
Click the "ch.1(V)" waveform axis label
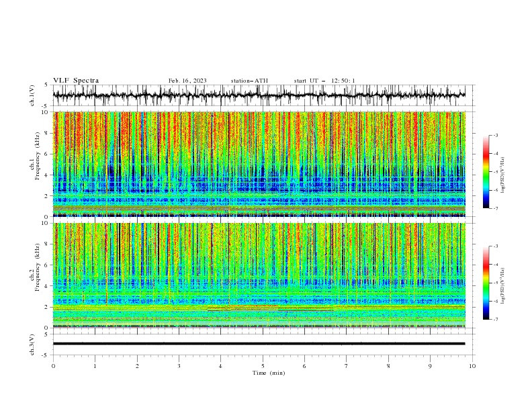click(32, 95)
